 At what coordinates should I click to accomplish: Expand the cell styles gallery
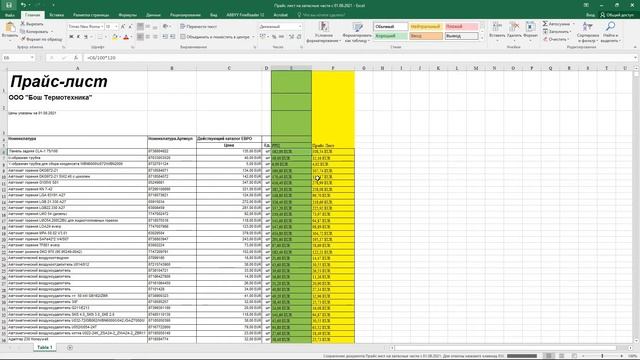(482, 38)
